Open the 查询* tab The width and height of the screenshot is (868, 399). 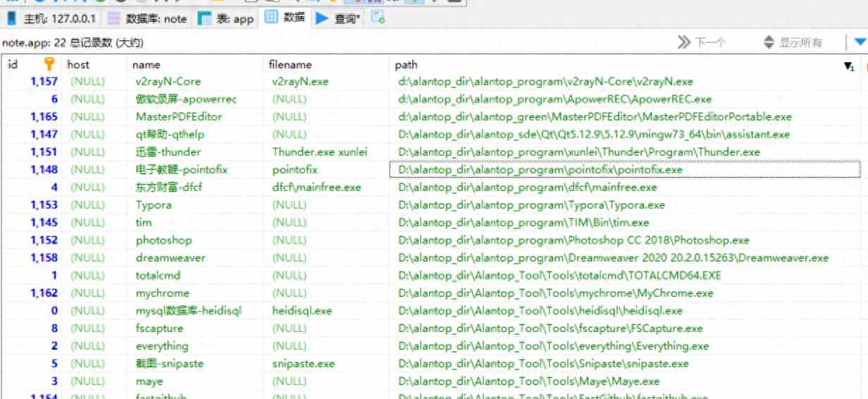click(x=337, y=18)
